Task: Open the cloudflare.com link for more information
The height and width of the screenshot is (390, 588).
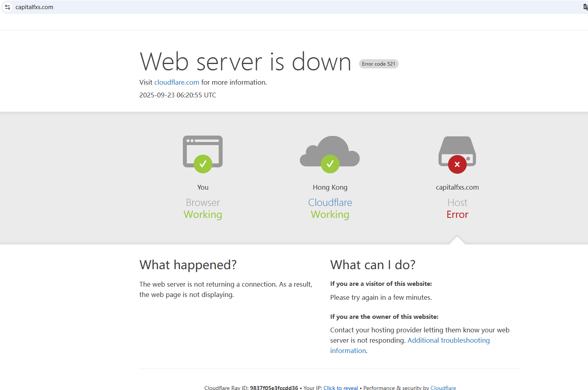Action: click(x=177, y=82)
